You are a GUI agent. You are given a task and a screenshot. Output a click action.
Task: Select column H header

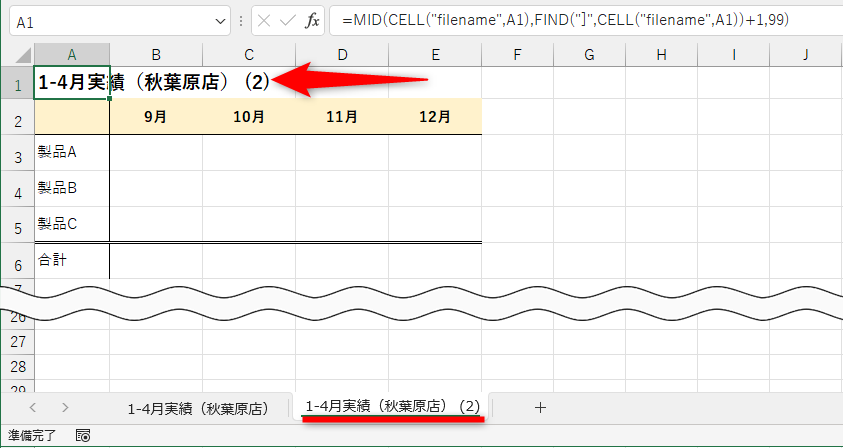pyautogui.click(x=662, y=54)
